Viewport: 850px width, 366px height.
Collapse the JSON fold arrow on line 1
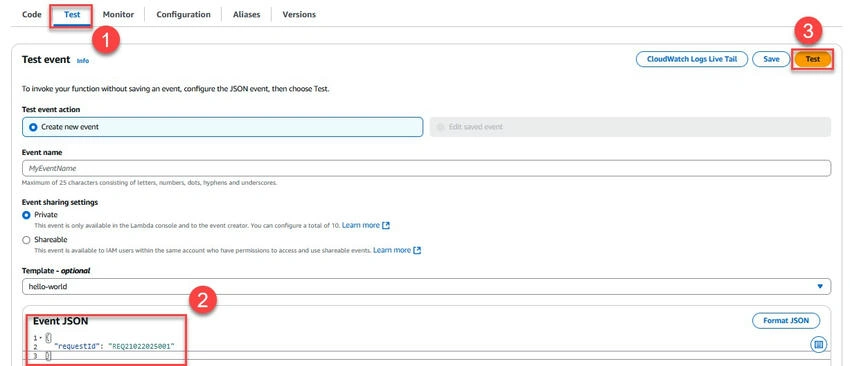point(41,338)
